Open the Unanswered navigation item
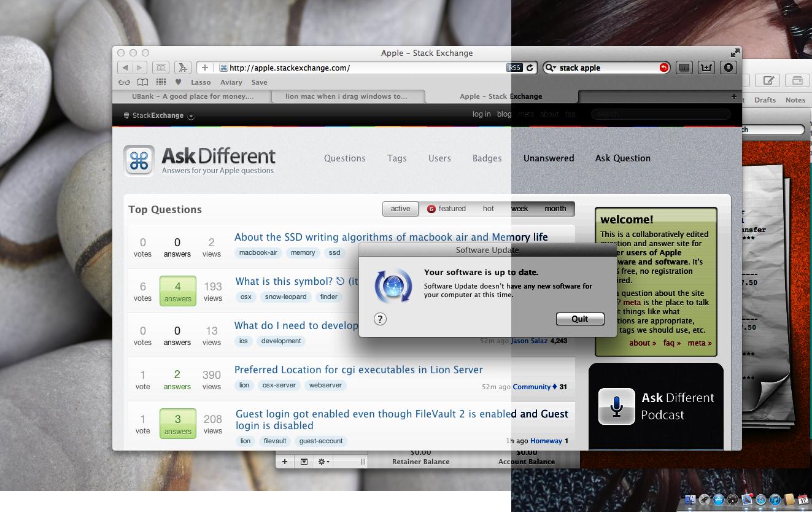The image size is (812, 512). point(549,158)
